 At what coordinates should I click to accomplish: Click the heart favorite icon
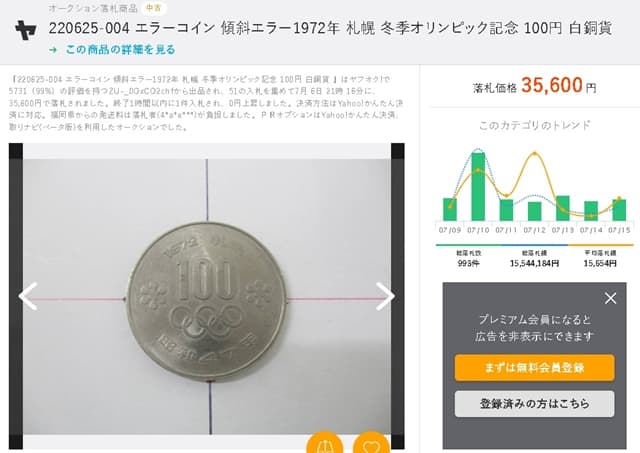coord(372,443)
